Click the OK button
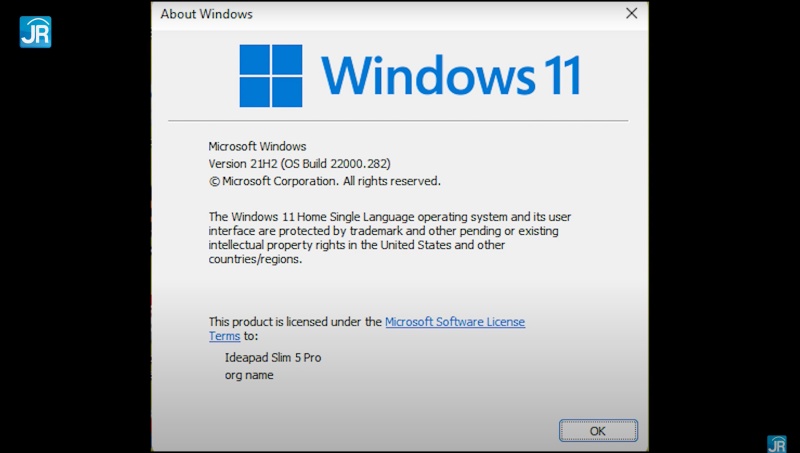 coord(598,431)
